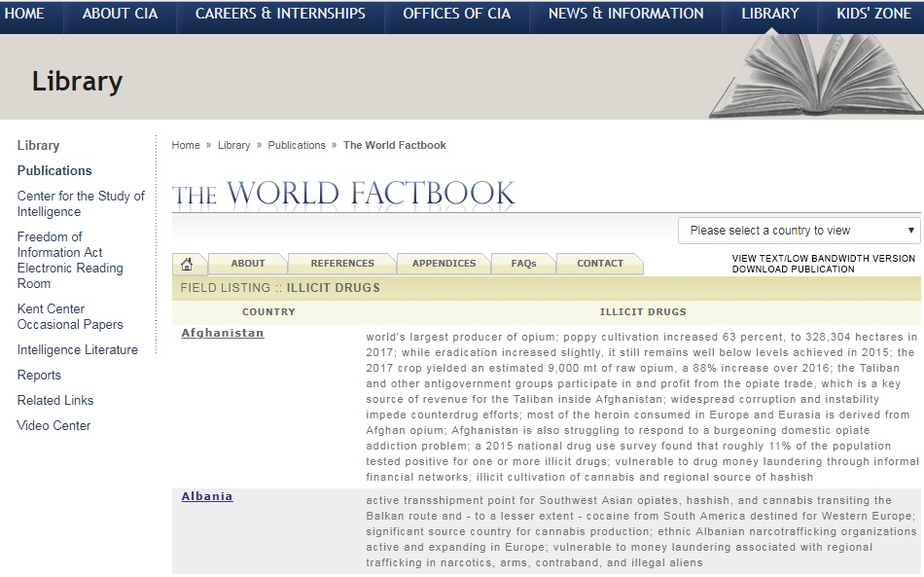Viewport: 924px width, 577px height.
Task: Open the Appendices tab
Action: coord(444,264)
